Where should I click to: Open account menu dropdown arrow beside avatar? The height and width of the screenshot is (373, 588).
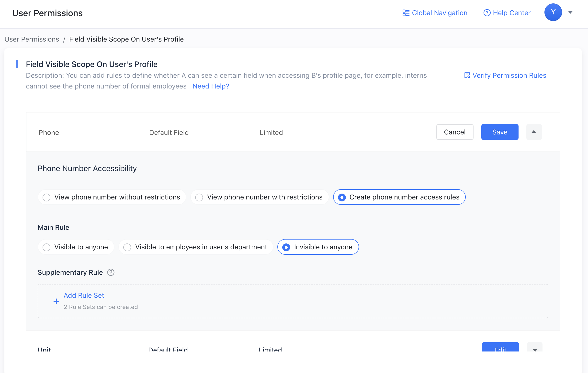tap(570, 12)
